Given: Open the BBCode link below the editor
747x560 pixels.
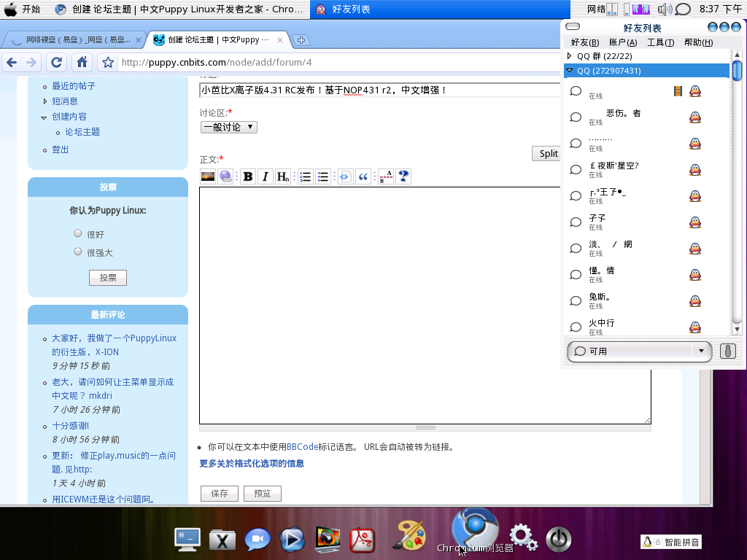Looking at the screenshot, I should tap(302, 447).
